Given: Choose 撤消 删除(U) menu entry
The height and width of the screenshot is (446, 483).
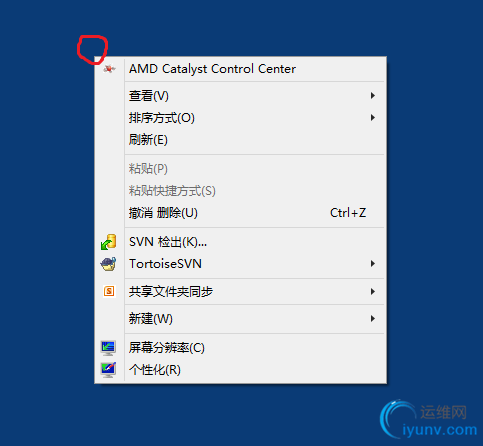Looking at the screenshot, I should [x=241, y=213].
